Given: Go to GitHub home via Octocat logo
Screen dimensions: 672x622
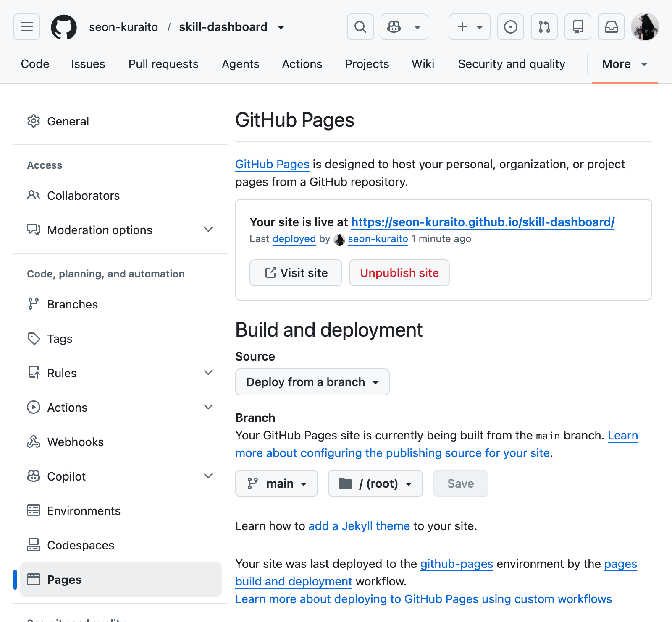Looking at the screenshot, I should pos(64,27).
